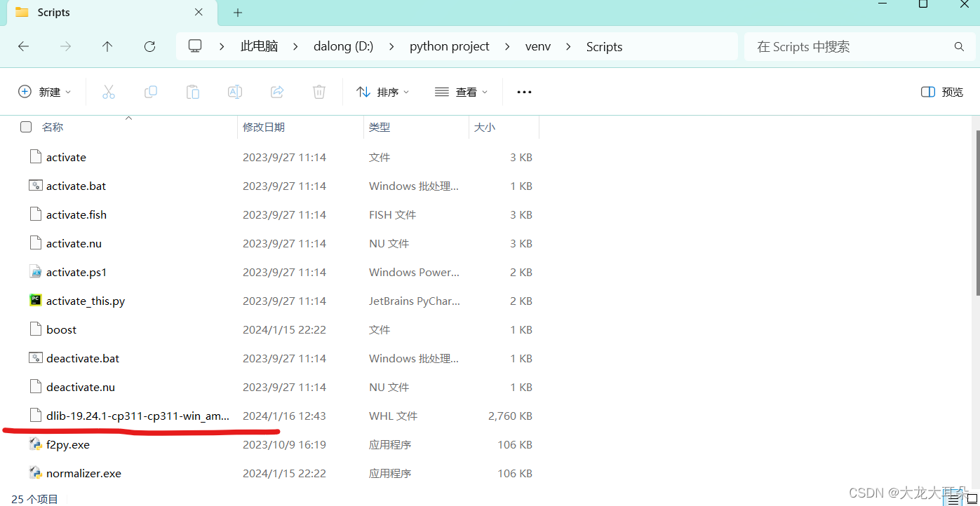The height and width of the screenshot is (506, 980).
Task: Navigate up to the parent folder
Action: point(107,46)
